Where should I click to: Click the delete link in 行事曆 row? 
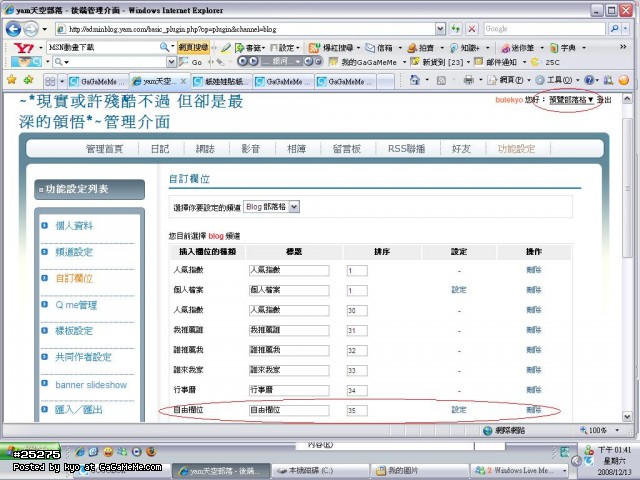pyautogui.click(x=533, y=390)
